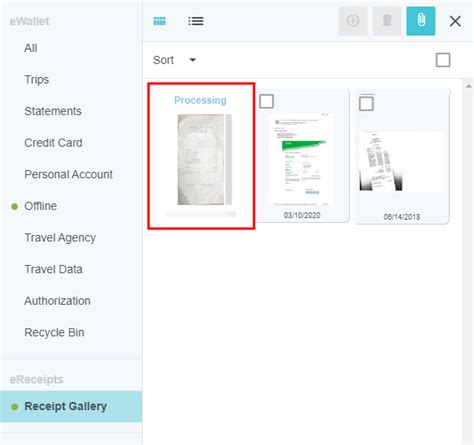Close the eWallet panel
Viewport: 474px width, 445px height.
click(455, 21)
